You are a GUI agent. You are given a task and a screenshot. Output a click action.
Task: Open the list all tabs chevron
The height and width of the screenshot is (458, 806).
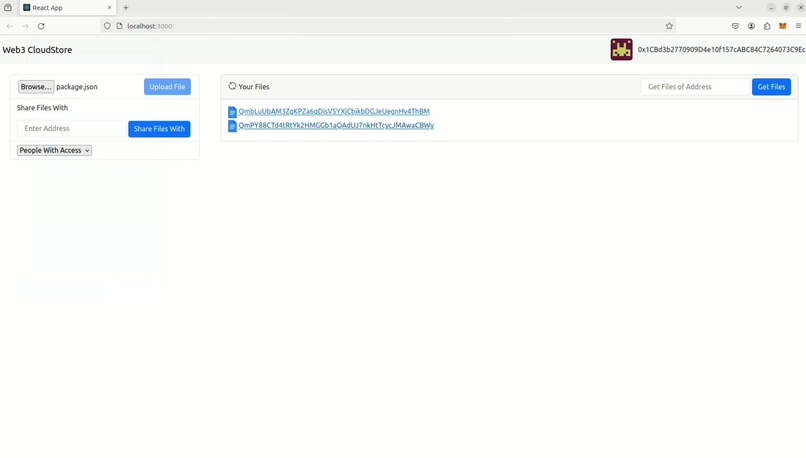point(739,8)
